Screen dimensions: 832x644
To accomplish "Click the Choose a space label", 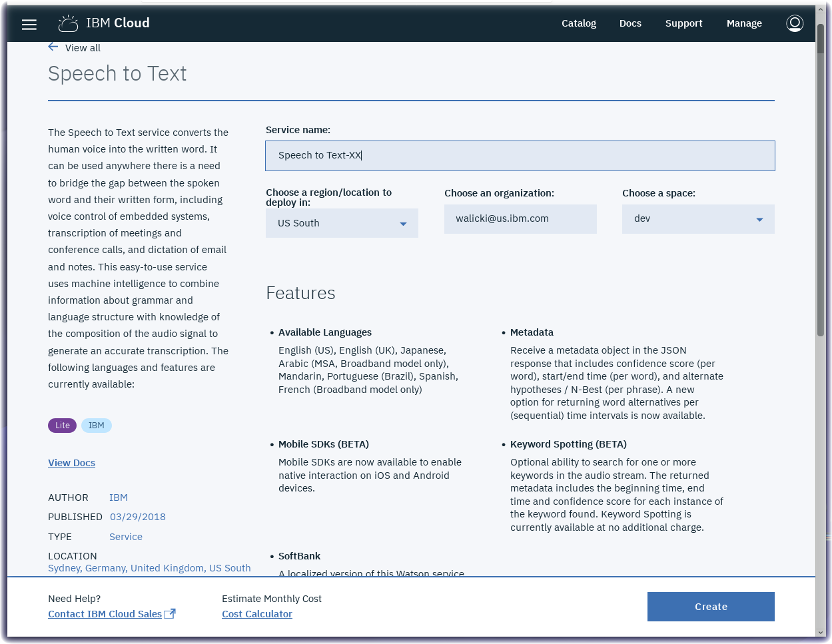I will [659, 193].
